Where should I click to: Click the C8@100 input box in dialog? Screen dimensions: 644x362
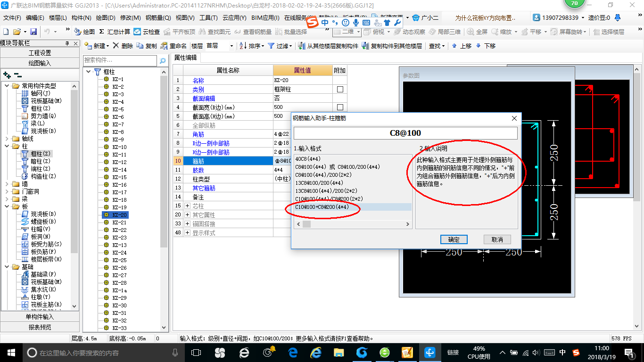tap(405, 133)
